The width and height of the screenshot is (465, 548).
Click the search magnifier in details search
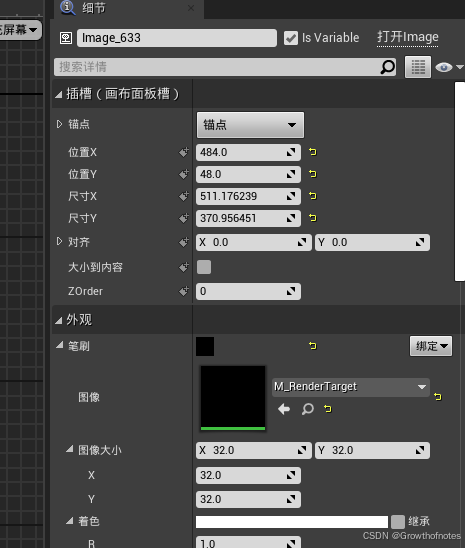coord(387,67)
